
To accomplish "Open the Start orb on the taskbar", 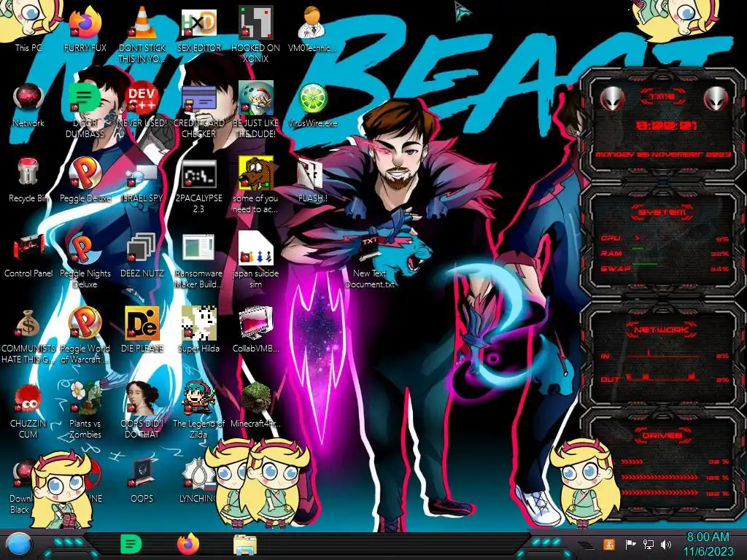I will point(19,545).
